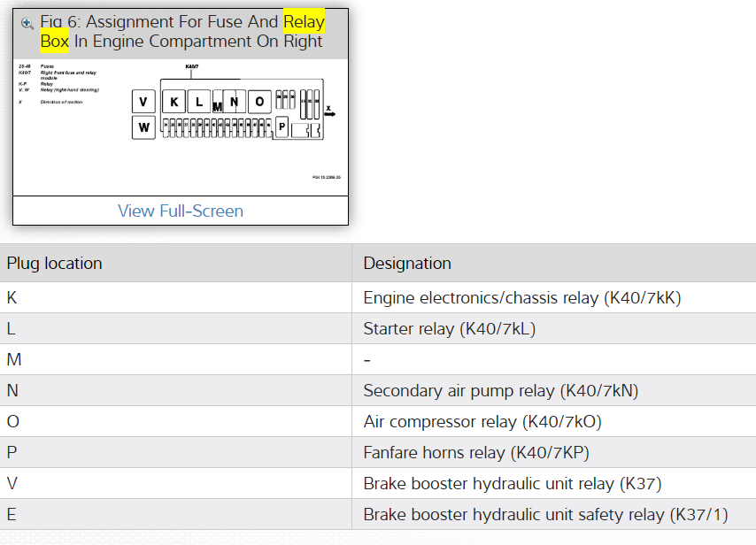Open the View Full-Screen link

[x=180, y=211]
